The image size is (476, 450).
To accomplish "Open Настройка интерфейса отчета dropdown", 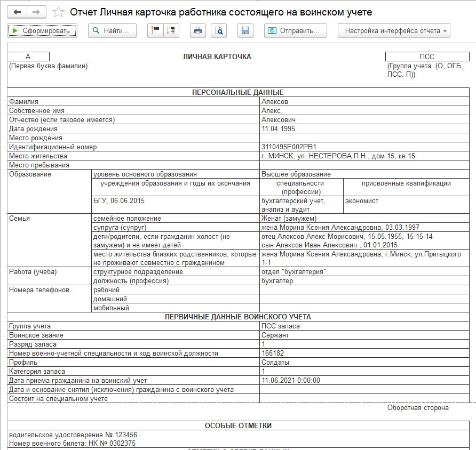I will 394,30.
